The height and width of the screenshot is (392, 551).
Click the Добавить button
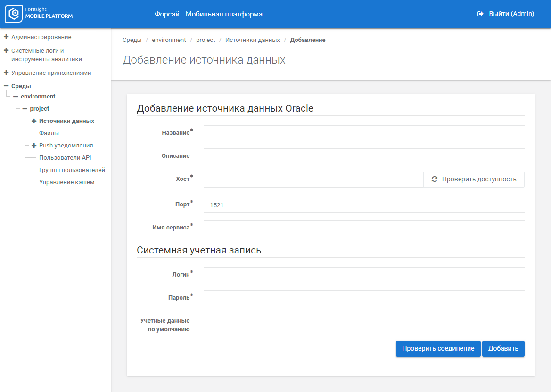503,349
